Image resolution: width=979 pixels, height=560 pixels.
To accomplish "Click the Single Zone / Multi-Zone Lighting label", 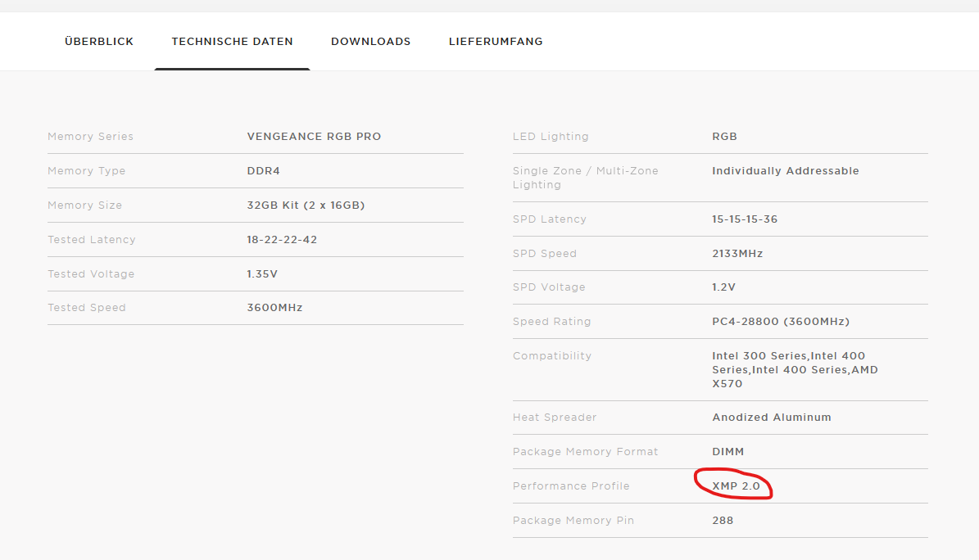I will coord(586,178).
